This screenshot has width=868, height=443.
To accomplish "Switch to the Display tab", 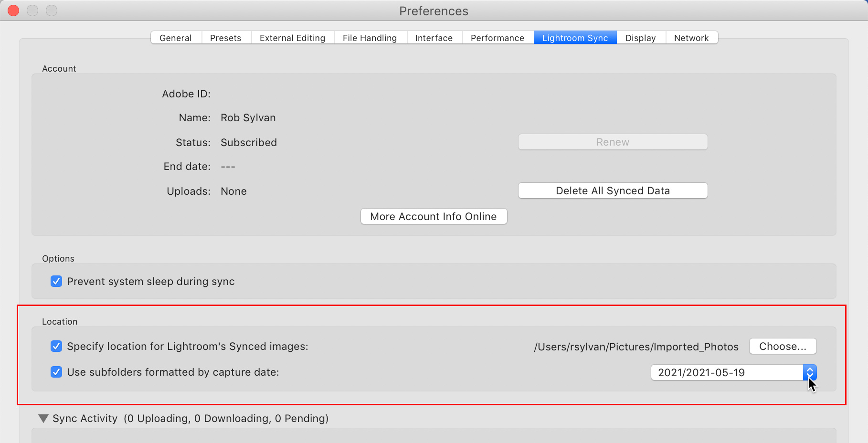I will point(640,38).
